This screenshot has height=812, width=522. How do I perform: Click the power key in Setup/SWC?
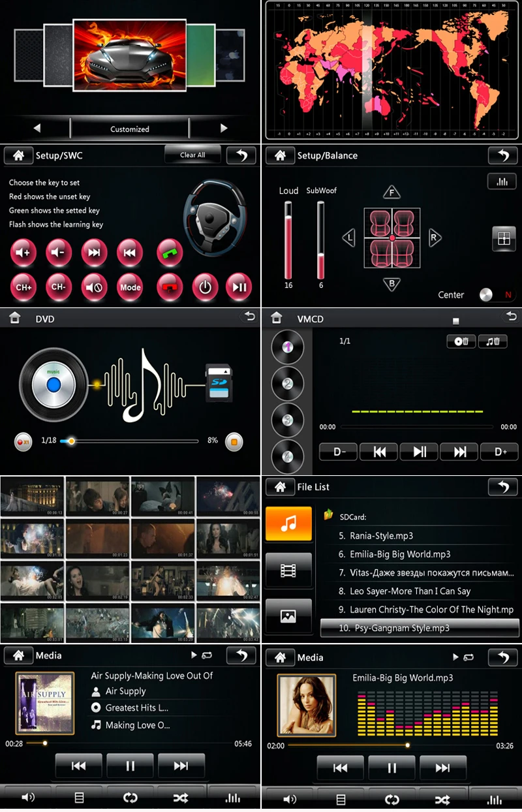click(x=205, y=287)
